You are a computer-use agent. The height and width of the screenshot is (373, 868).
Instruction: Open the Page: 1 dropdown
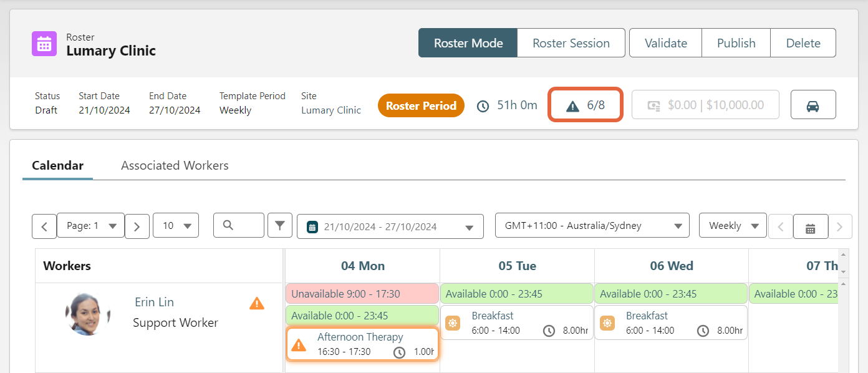point(90,225)
